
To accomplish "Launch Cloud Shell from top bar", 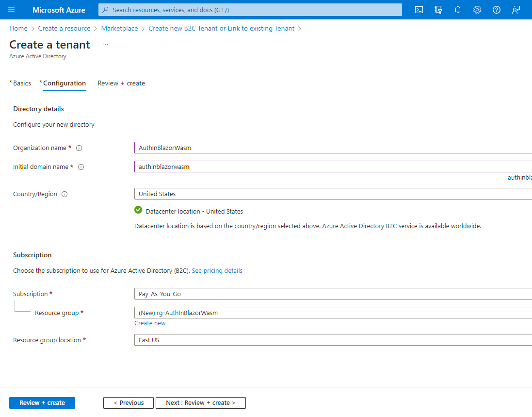I will pyautogui.click(x=419, y=10).
